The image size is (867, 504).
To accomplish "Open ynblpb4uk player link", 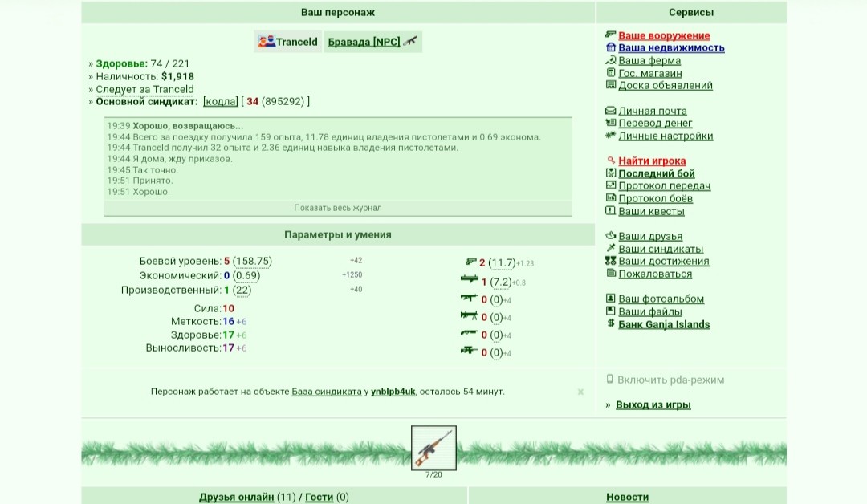I will tap(393, 392).
